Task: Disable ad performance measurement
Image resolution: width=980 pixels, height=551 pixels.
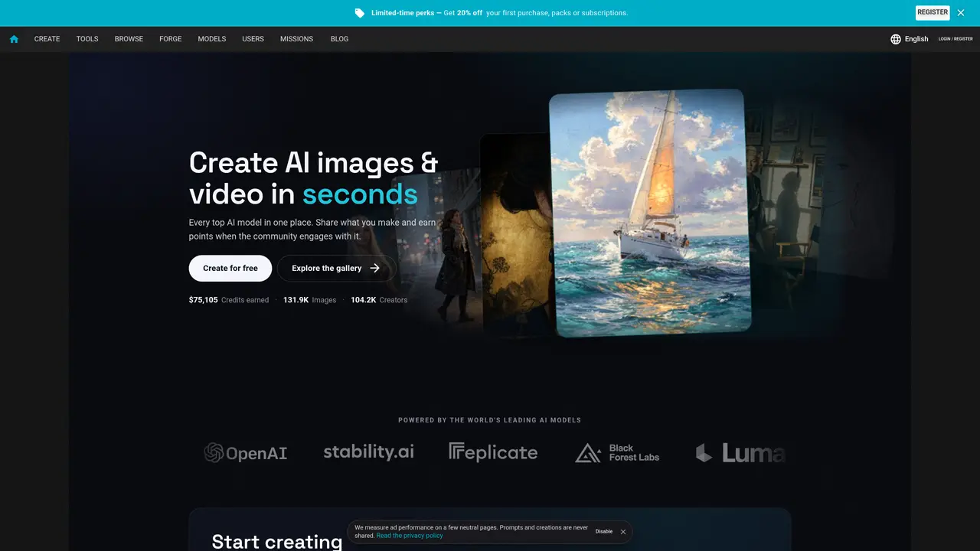Action: tap(604, 532)
